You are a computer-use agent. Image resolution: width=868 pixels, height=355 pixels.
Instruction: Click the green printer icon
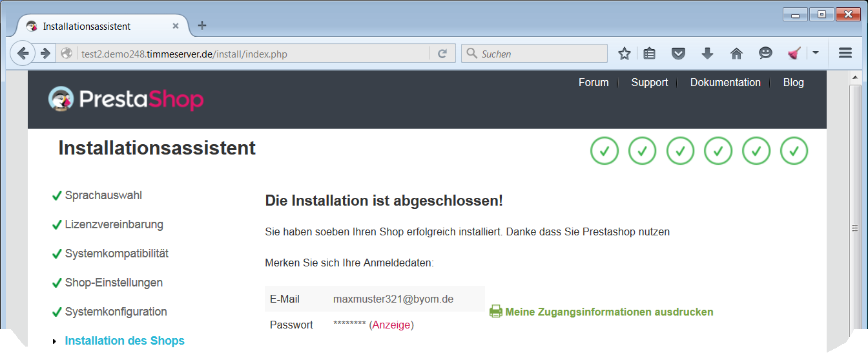coord(496,312)
